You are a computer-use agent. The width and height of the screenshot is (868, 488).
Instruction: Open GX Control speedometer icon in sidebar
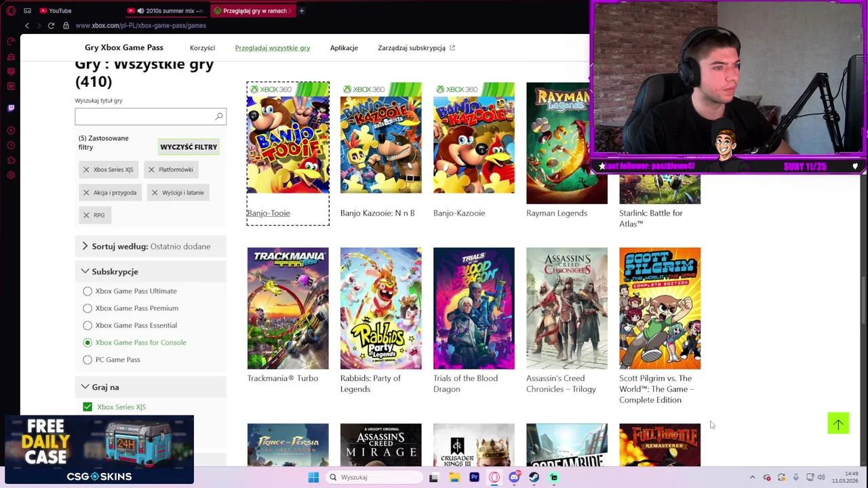(11, 41)
